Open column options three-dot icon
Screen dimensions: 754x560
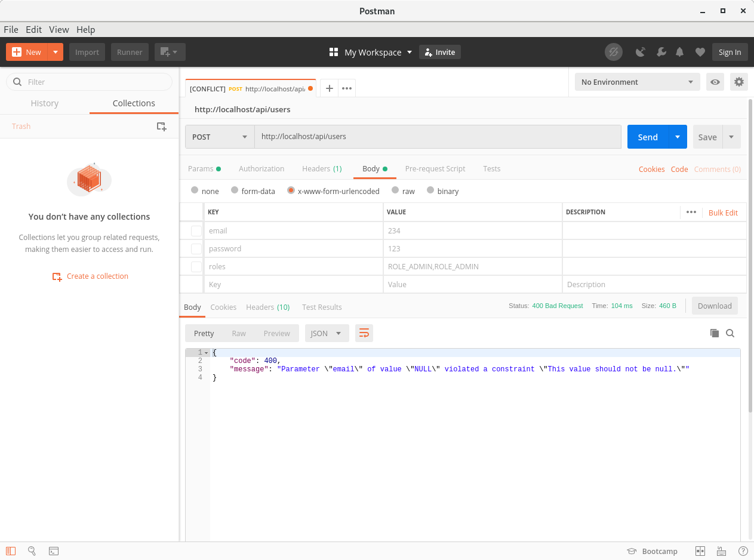691,212
